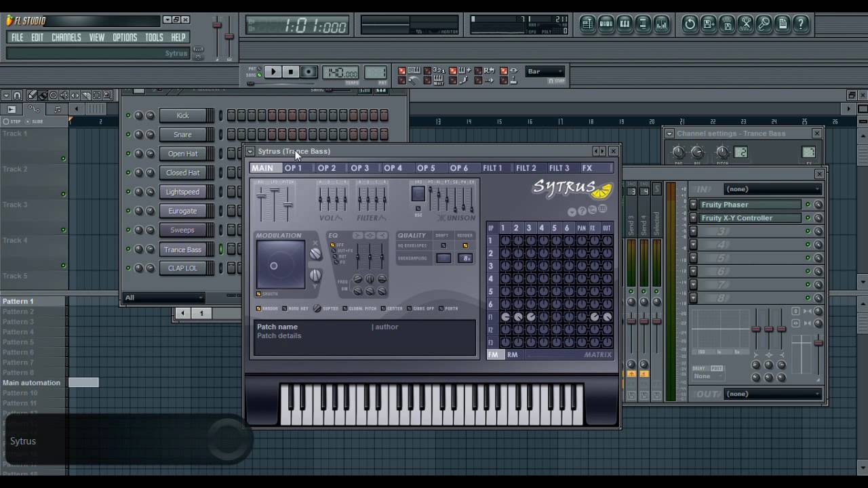Open project info document icon
The height and width of the screenshot is (488, 868).
click(x=783, y=24)
